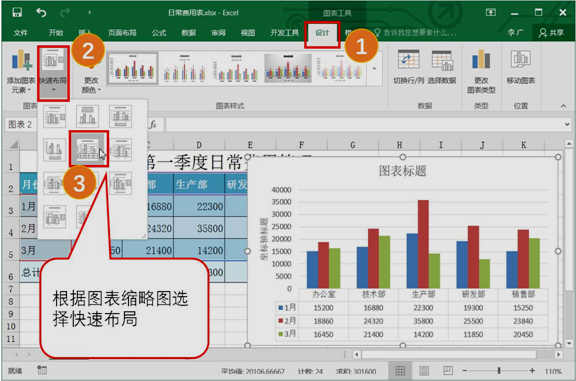The width and height of the screenshot is (576, 381).
Task: Switch to Normal view icon
Action: point(400,371)
